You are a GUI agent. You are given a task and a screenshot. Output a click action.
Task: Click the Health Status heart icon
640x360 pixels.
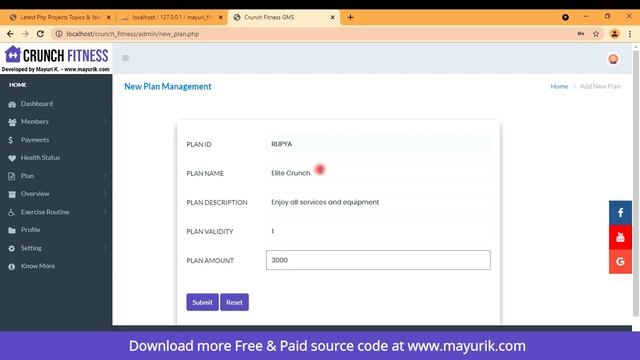pyautogui.click(x=12, y=158)
